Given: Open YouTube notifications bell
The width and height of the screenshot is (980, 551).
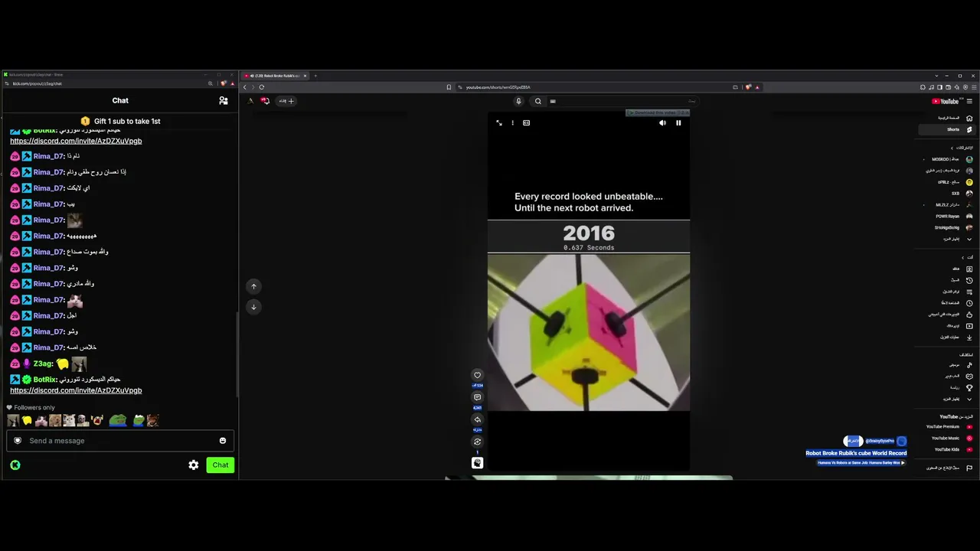Looking at the screenshot, I should (x=265, y=101).
